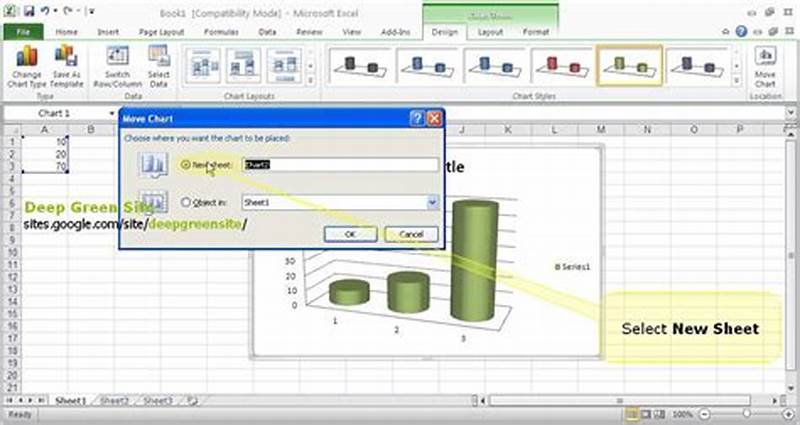Viewport: 800px width, 425px height.
Task: Select the Object in radio button
Action: pos(186,203)
